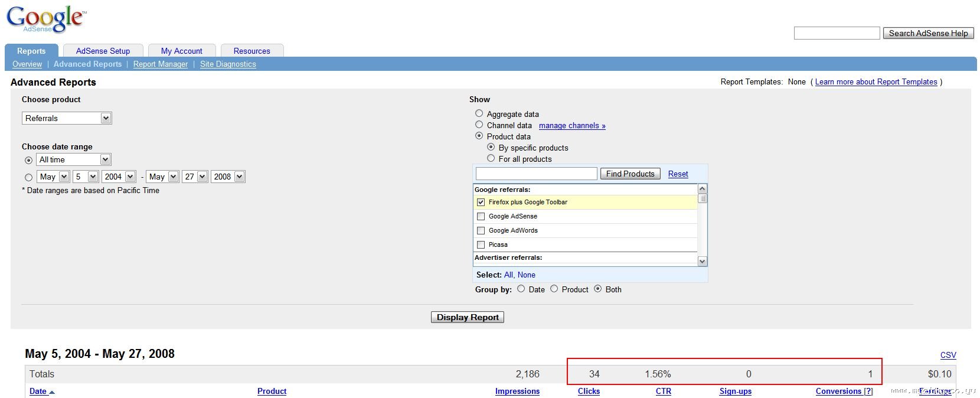Group by Both radio button
The image size is (980, 398).
click(x=597, y=289)
